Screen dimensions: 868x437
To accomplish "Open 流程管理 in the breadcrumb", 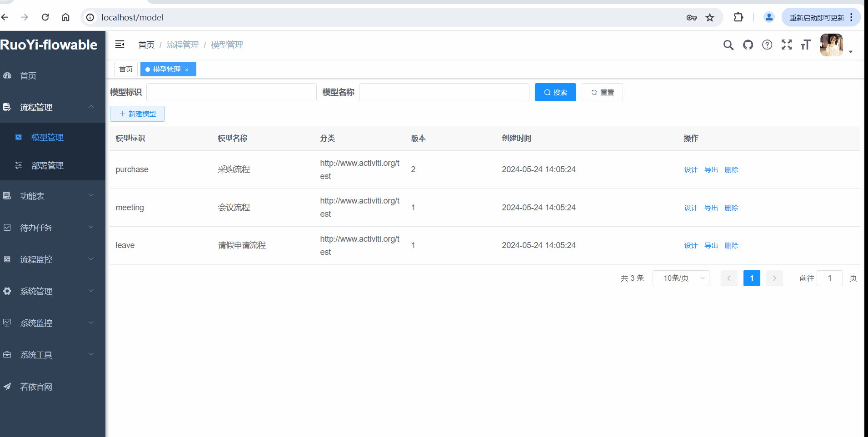I will (182, 45).
